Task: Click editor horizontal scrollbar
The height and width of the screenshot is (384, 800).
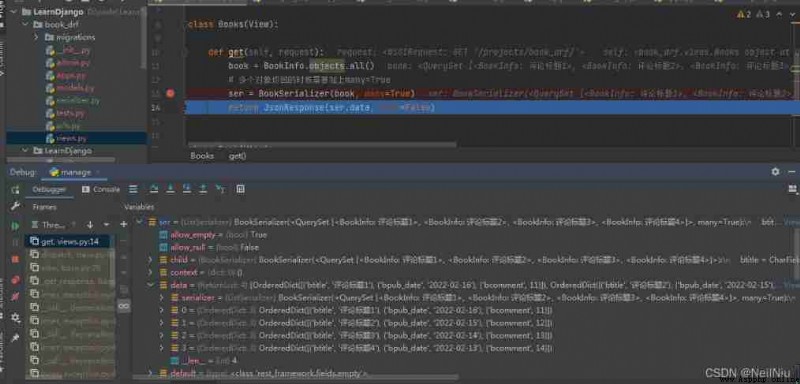Action: (322, 145)
